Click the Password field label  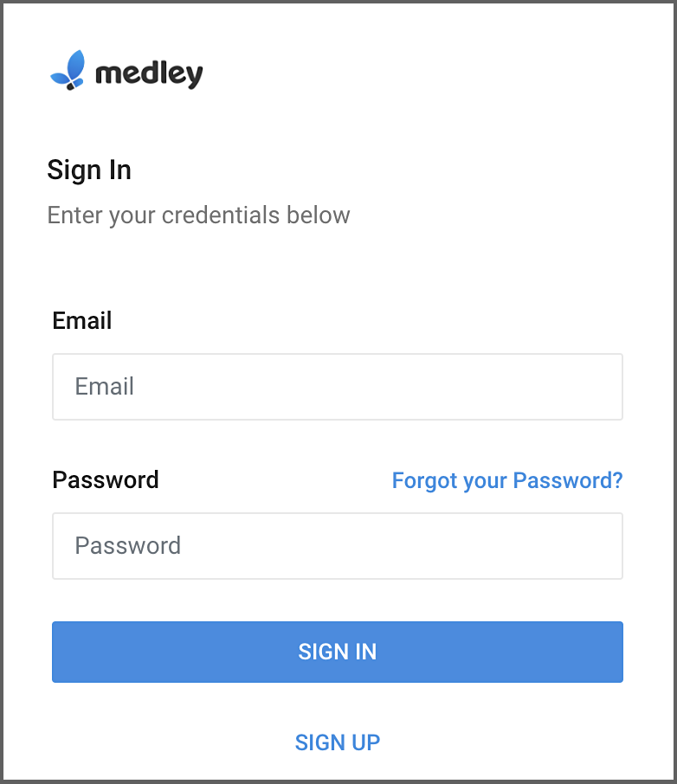click(x=106, y=479)
